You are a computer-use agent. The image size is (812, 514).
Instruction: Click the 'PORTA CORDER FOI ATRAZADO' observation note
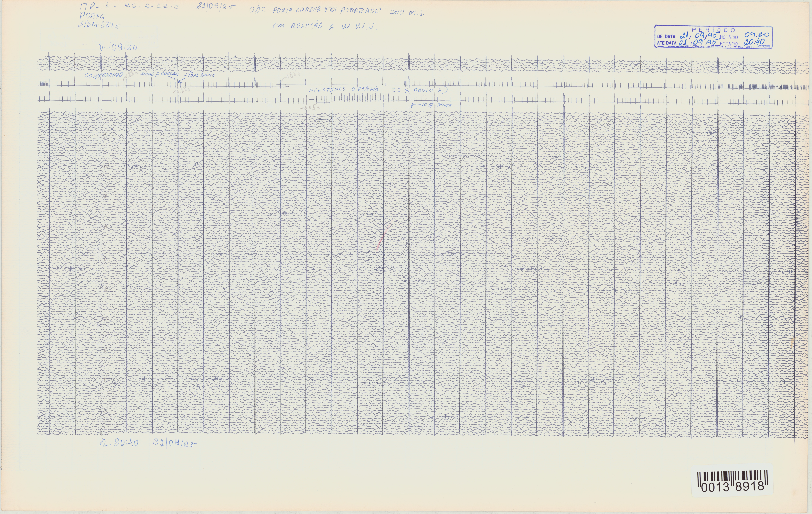click(x=327, y=10)
